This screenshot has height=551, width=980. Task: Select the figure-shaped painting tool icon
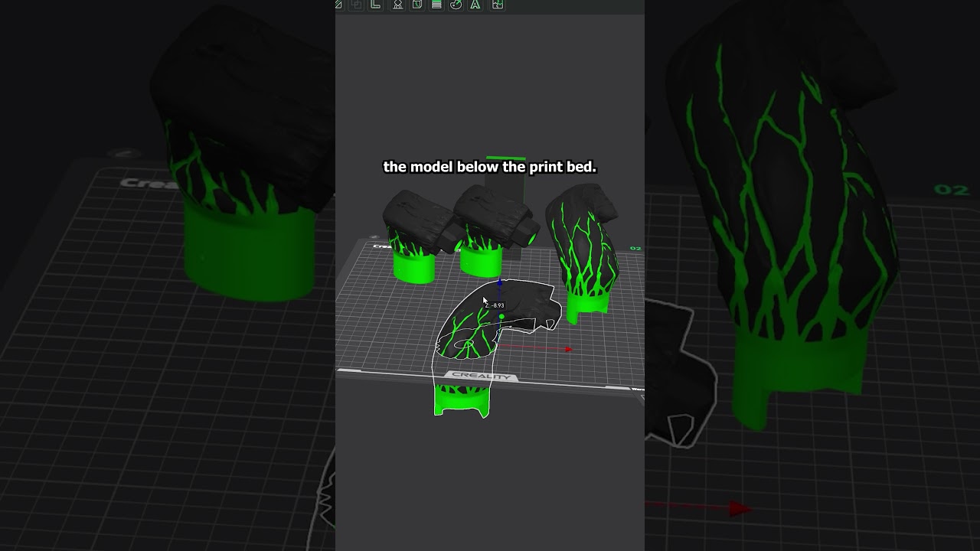click(x=397, y=5)
